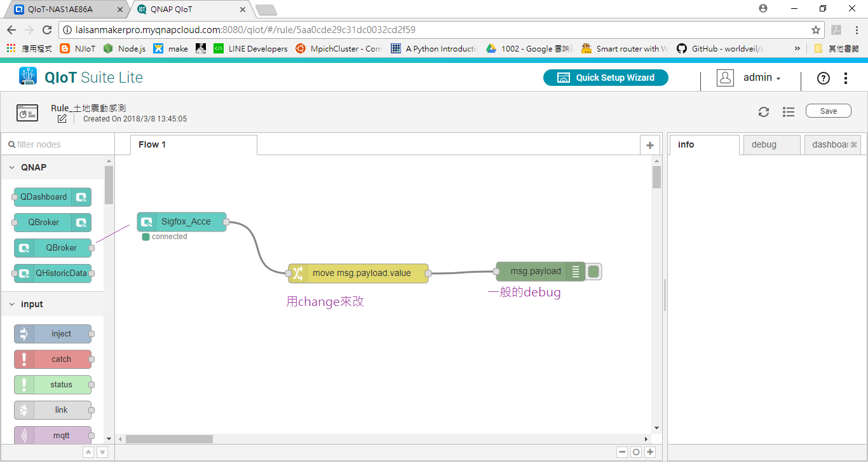Open the NJIoT bookmark
This screenshot has width=868, height=463.
[x=78, y=48]
